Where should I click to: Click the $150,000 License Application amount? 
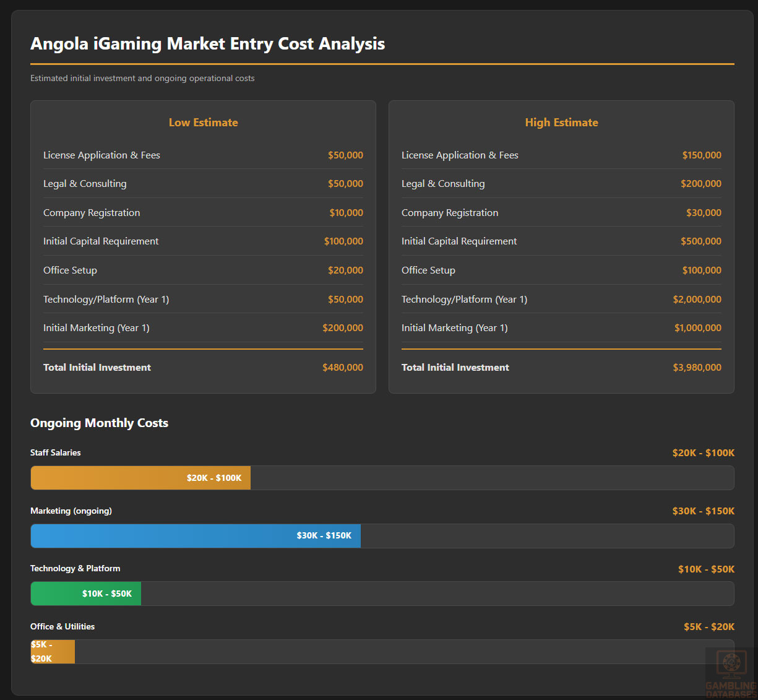pos(702,155)
